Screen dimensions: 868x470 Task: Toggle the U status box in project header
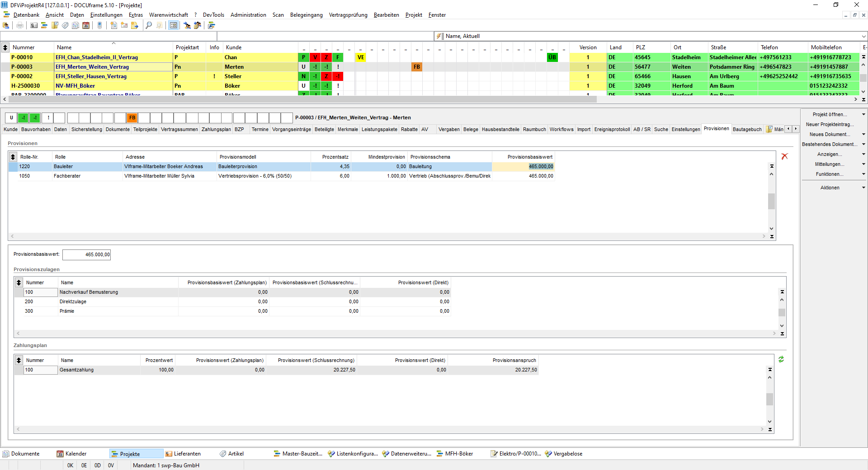pyautogui.click(x=11, y=118)
